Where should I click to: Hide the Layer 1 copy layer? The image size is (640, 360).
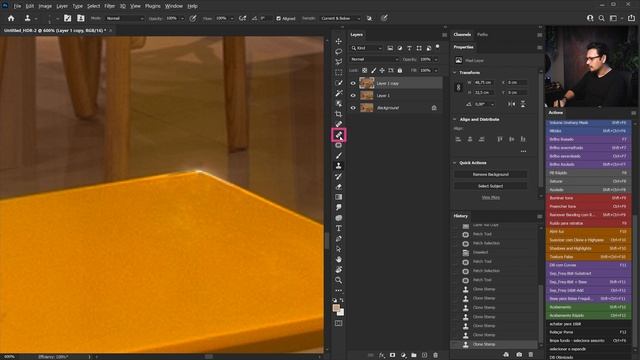pos(353,83)
